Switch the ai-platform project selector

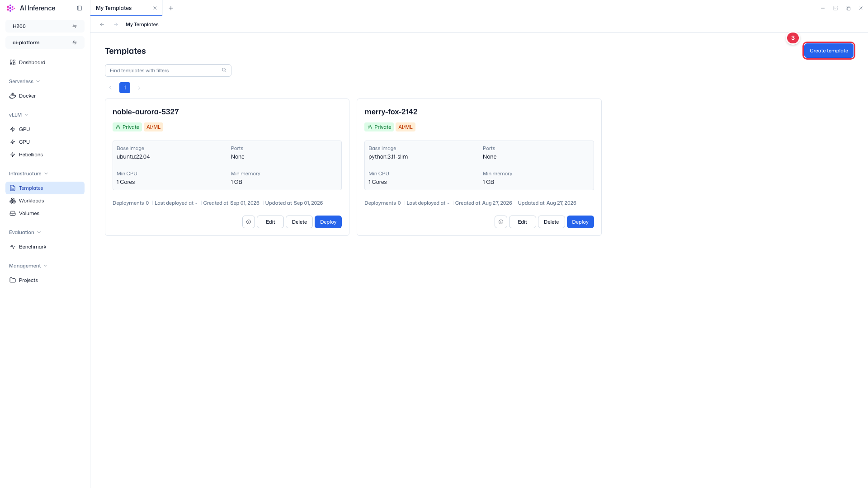[x=45, y=42]
